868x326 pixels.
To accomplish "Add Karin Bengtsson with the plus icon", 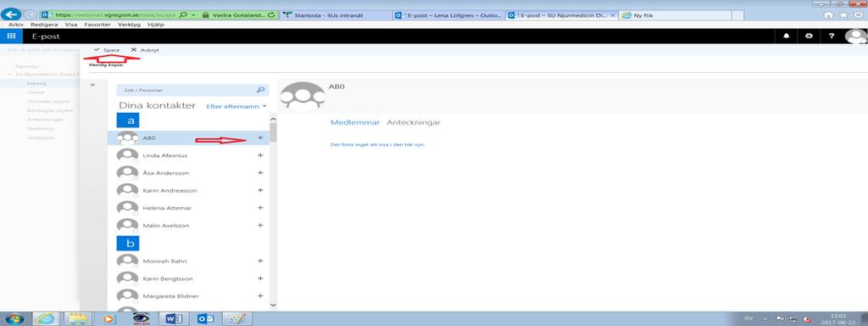I will 260,278.
